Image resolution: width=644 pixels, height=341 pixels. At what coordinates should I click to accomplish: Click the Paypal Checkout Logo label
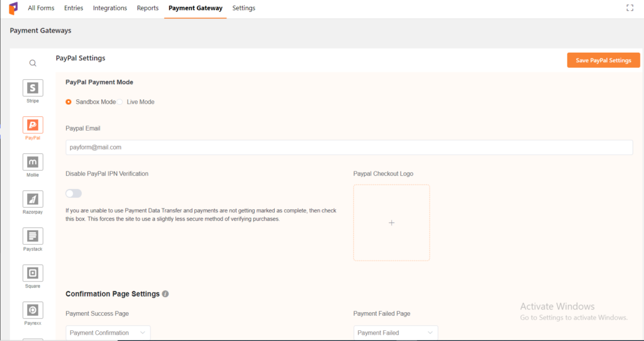383,173
